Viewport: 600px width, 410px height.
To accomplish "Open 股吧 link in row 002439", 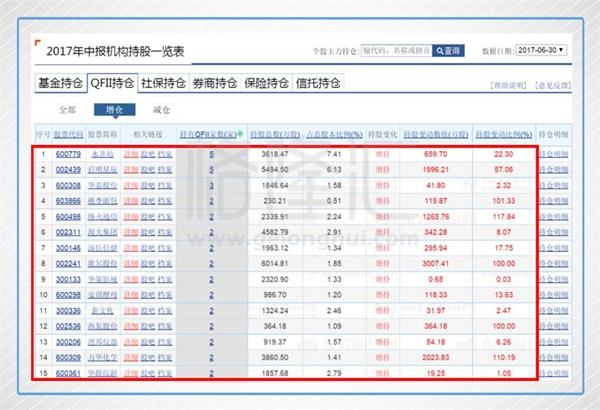I will pos(148,170).
